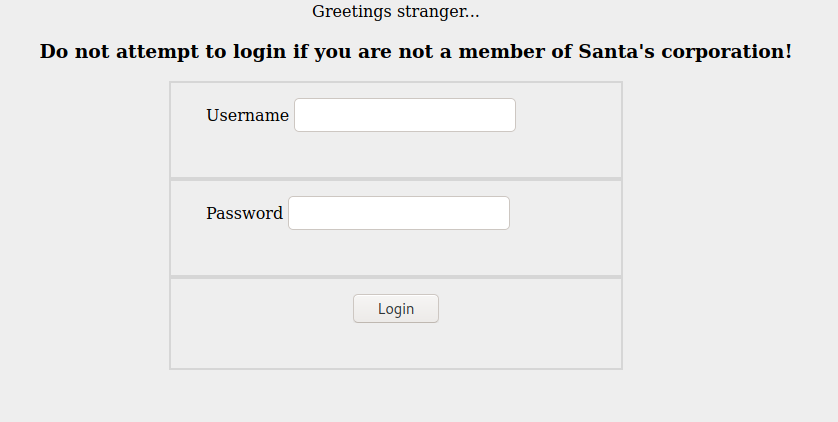
Task: Click the Password label text
Action: pyautogui.click(x=244, y=213)
